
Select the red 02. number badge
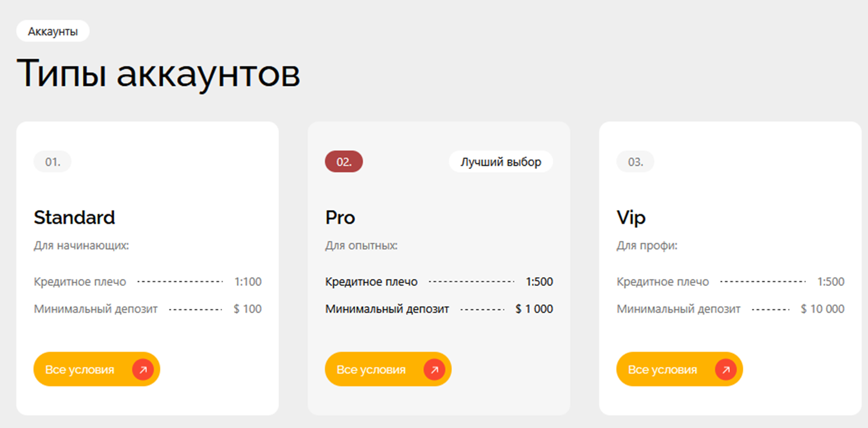tap(344, 162)
